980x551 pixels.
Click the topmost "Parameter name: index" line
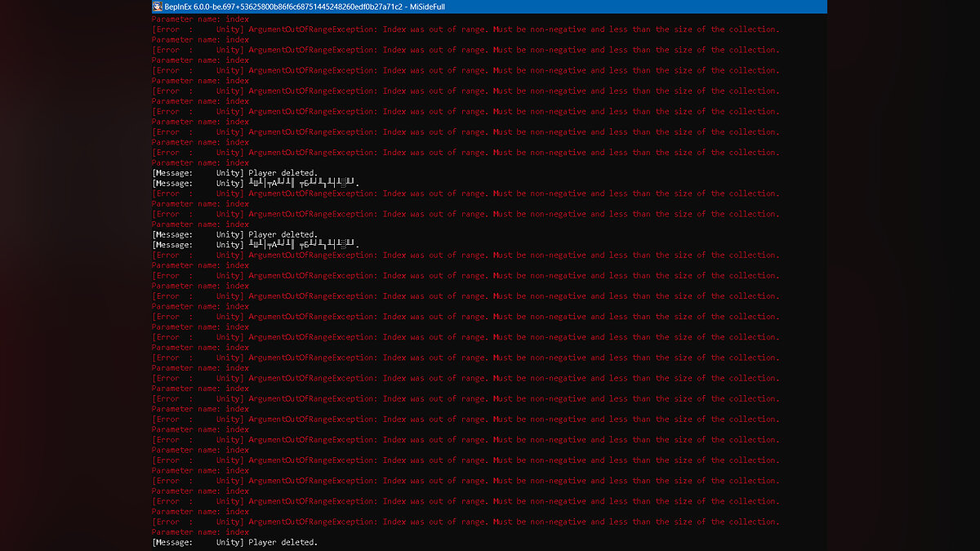pyautogui.click(x=201, y=19)
